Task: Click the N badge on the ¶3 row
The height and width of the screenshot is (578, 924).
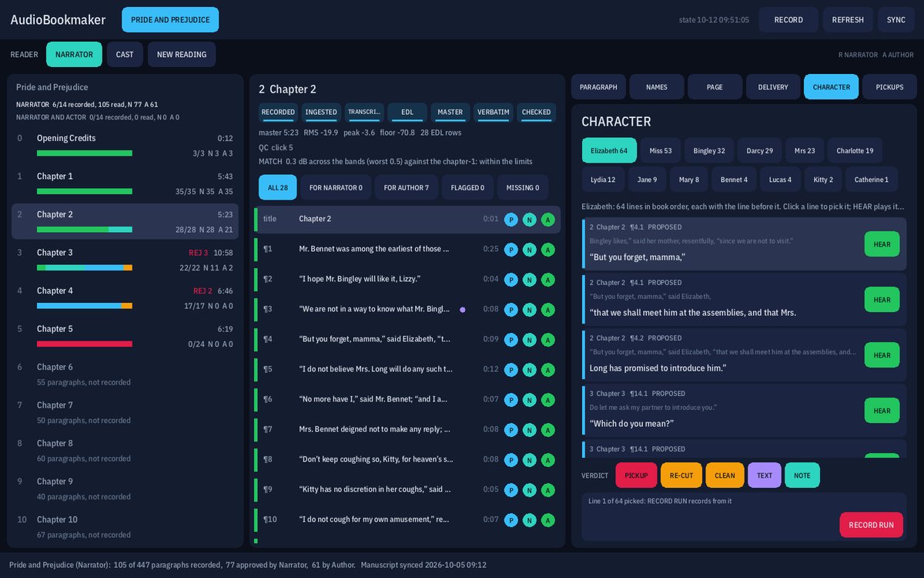Action: click(x=529, y=310)
